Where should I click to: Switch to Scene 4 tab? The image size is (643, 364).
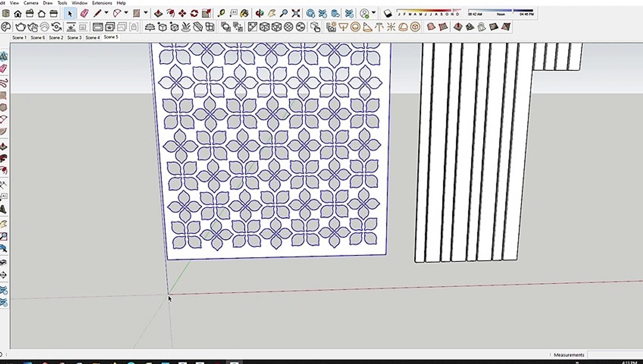click(93, 37)
